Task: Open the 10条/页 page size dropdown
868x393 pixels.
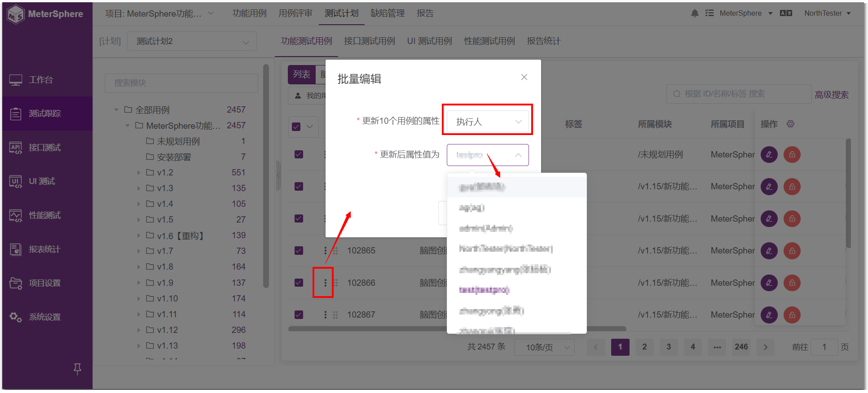Action: pos(544,347)
